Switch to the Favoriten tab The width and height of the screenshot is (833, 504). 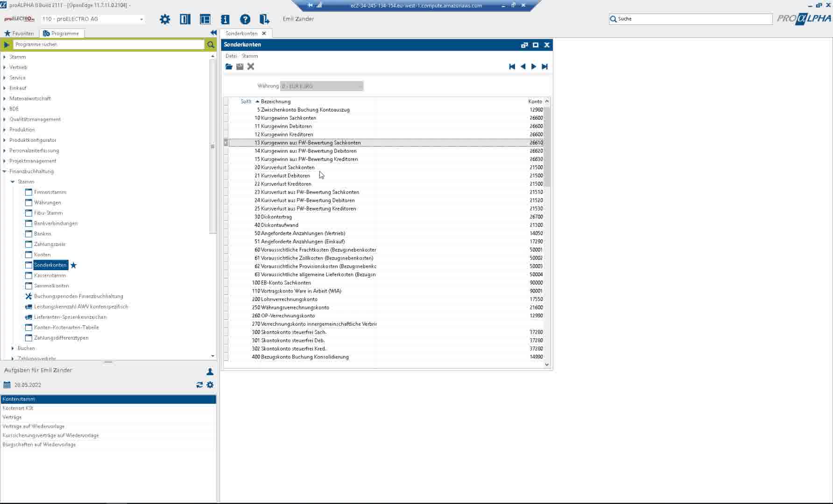point(19,34)
